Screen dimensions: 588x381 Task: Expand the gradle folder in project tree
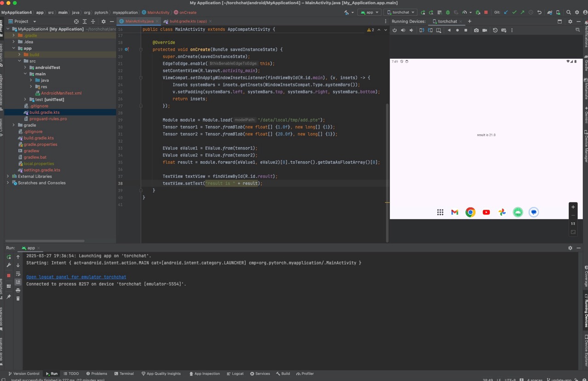point(14,125)
